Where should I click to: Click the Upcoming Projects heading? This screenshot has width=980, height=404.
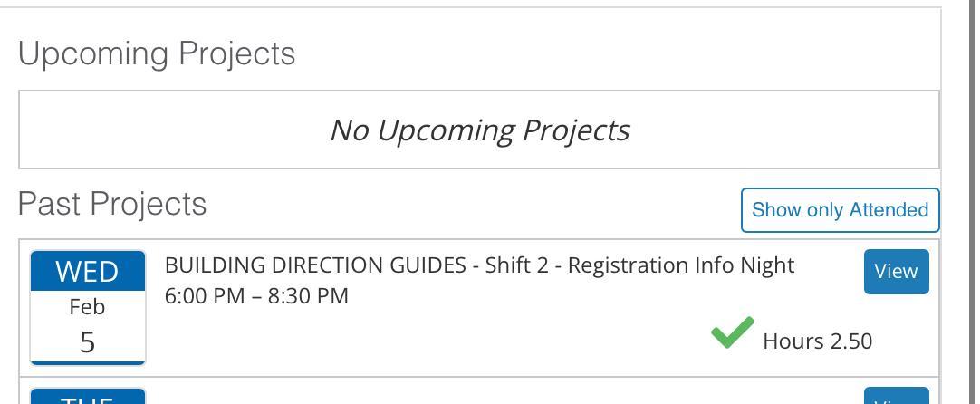click(157, 53)
